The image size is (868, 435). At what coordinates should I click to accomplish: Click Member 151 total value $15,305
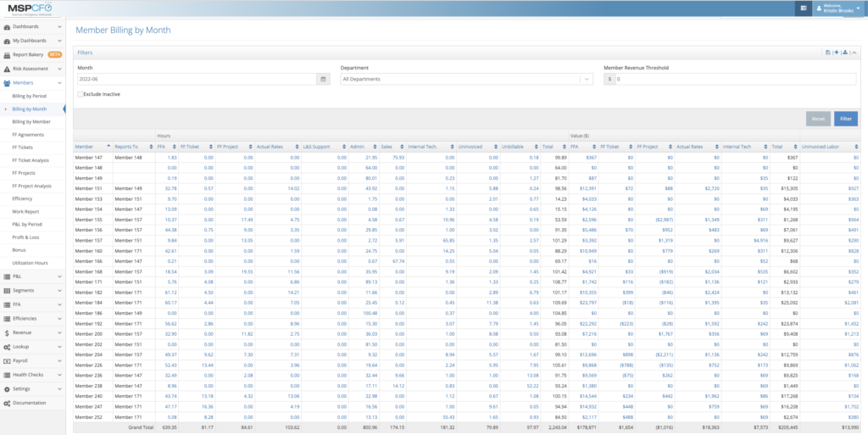click(790, 189)
